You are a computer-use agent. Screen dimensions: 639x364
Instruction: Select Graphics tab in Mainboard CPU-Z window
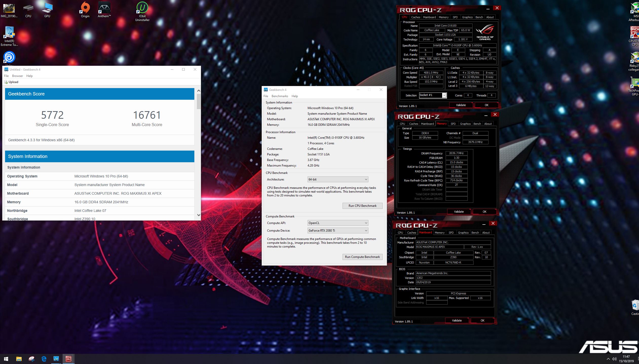(463, 233)
